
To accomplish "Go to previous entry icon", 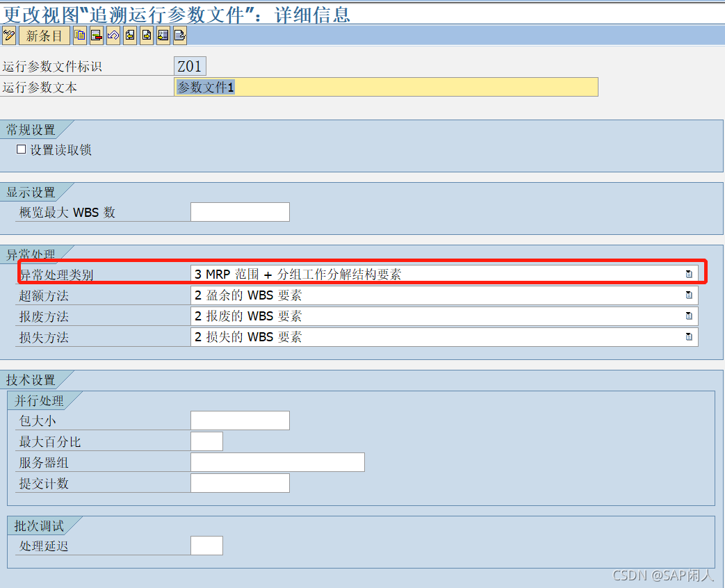I will click(x=130, y=35).
